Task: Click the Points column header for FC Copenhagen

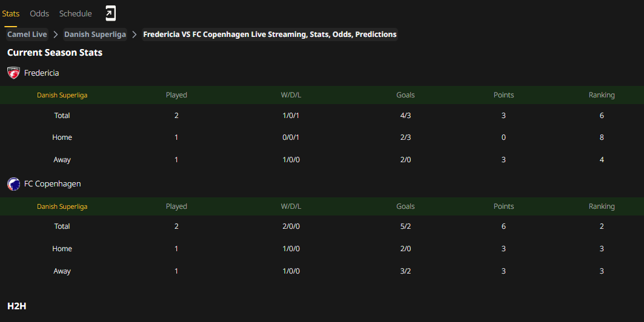Action: pyautogui.click(x=503, y=206)
